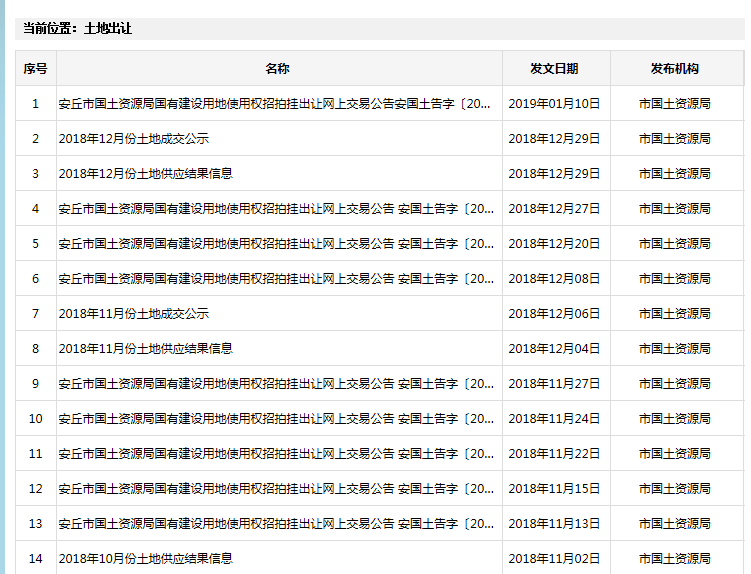Open row 10 land auction announcement
This screenshot has height=574, width=751.
276,418
